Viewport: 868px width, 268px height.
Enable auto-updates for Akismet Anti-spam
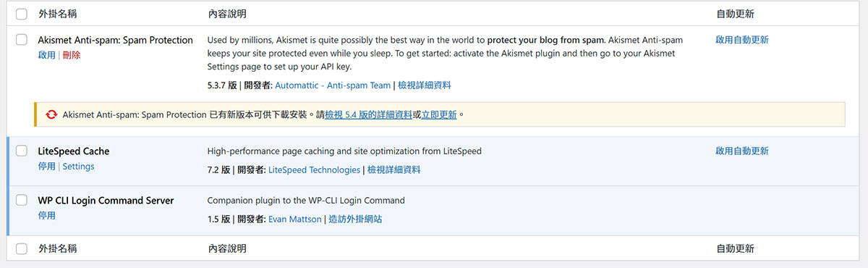tap(742, 40)
